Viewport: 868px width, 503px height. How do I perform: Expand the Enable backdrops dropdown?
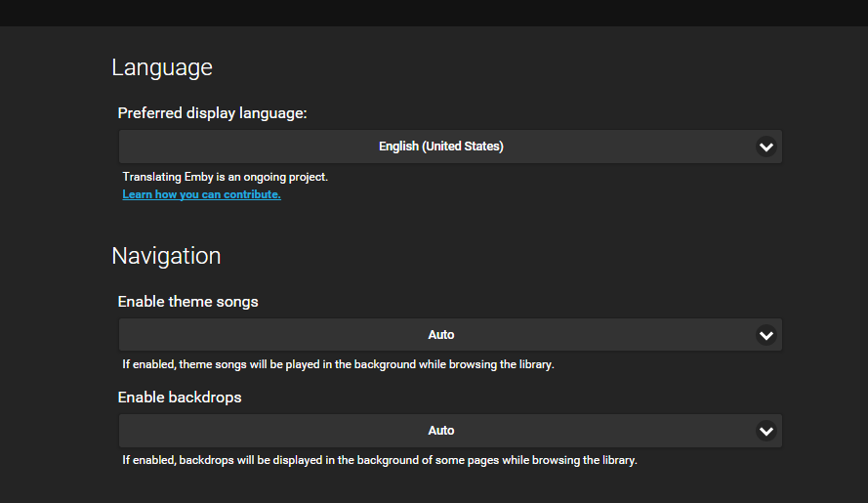coord(450,431)
